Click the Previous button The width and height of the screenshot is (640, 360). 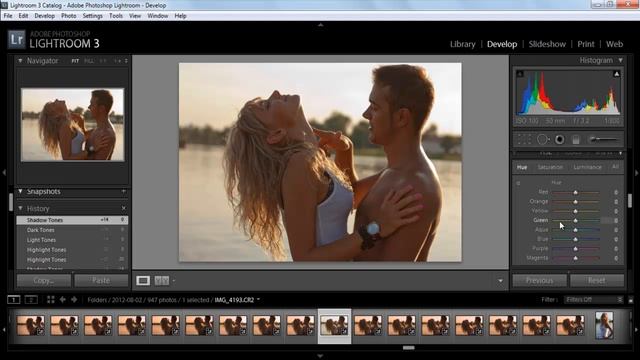click(540, 280)
